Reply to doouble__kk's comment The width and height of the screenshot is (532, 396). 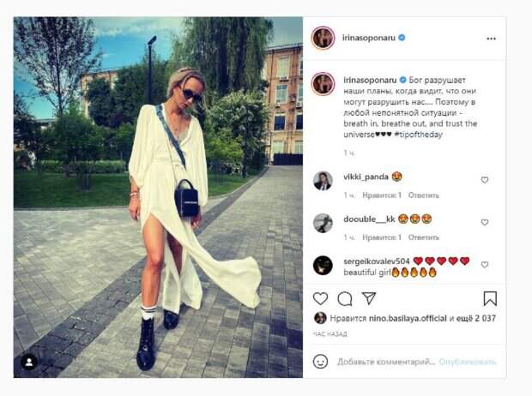[423, 237]
